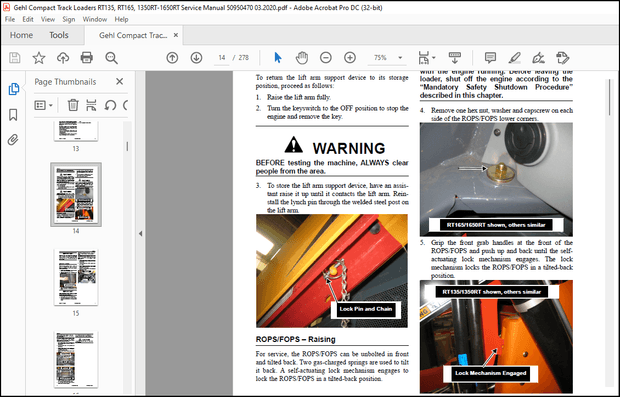Screen dimensions: 620x397
Task: Zoom out with minus button
Action: click(326, 58)
